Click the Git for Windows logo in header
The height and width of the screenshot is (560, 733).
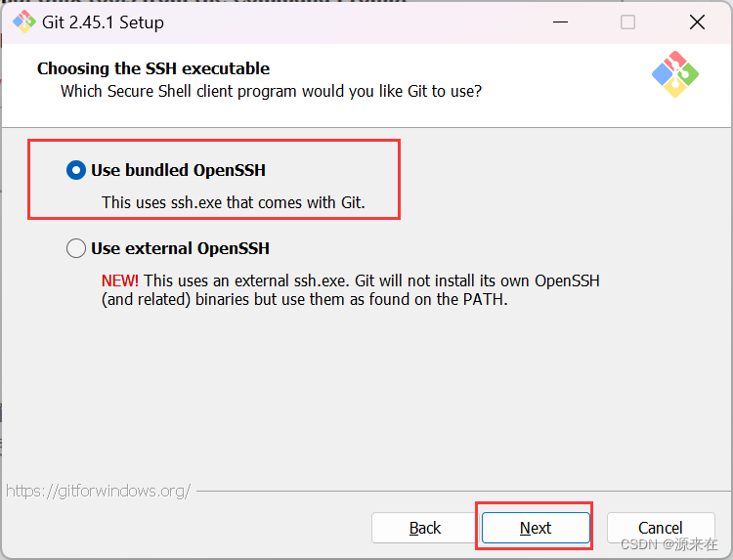[x=675, y=74]
